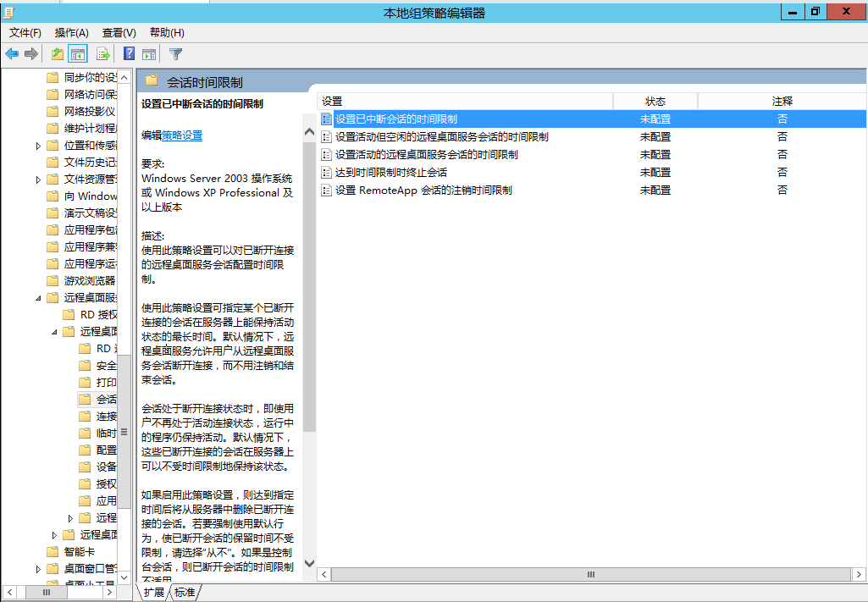The image size is (868, 602).
Task: Toggle the Show/Hide console tree icon
Action: pyautogui.click(x=76, y=53)
